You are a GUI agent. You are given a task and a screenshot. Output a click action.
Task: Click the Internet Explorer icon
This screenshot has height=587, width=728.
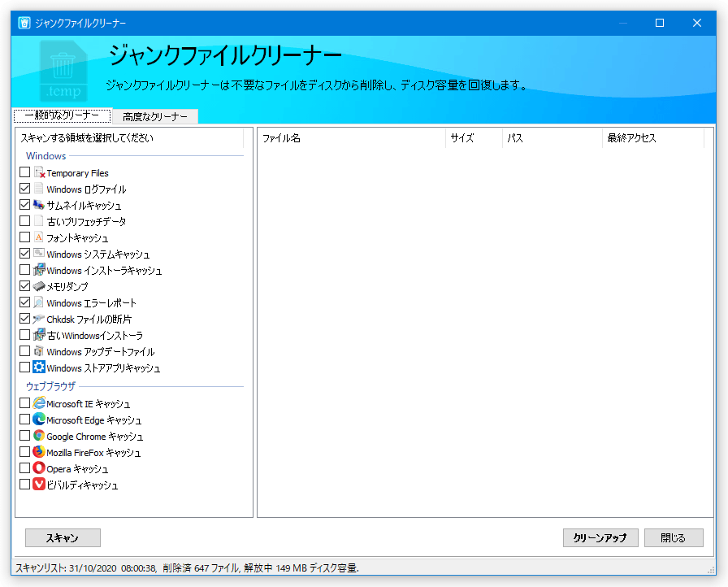(39, 402)
